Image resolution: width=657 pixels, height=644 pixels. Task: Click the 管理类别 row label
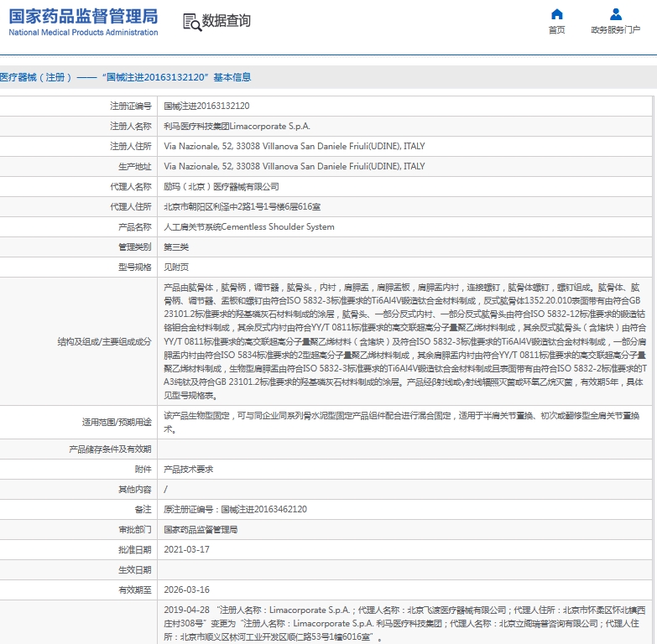tap(134, 247)
